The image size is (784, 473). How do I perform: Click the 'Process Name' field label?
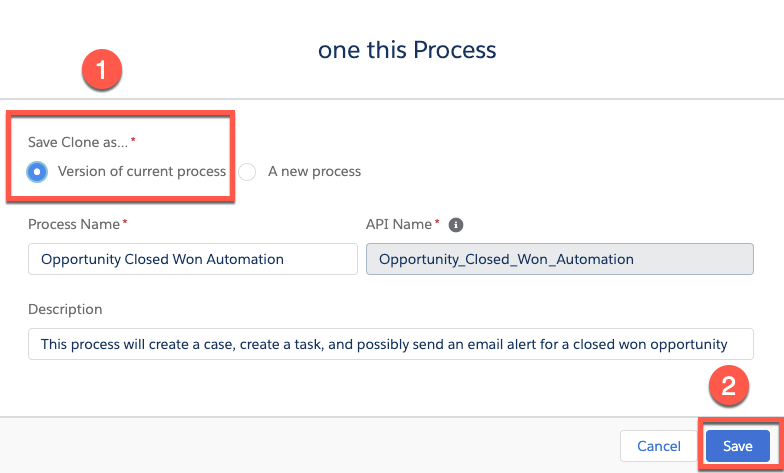[x=74, y=224]
